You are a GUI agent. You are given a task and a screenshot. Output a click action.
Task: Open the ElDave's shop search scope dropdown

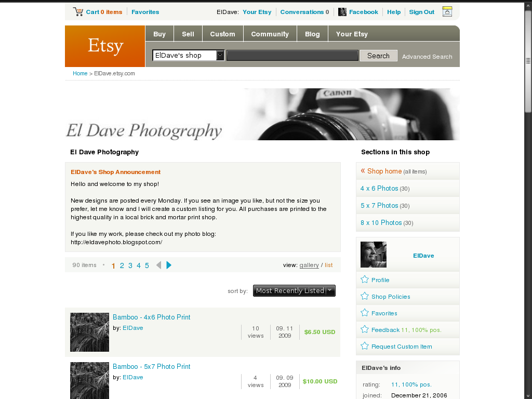(188, 55)
